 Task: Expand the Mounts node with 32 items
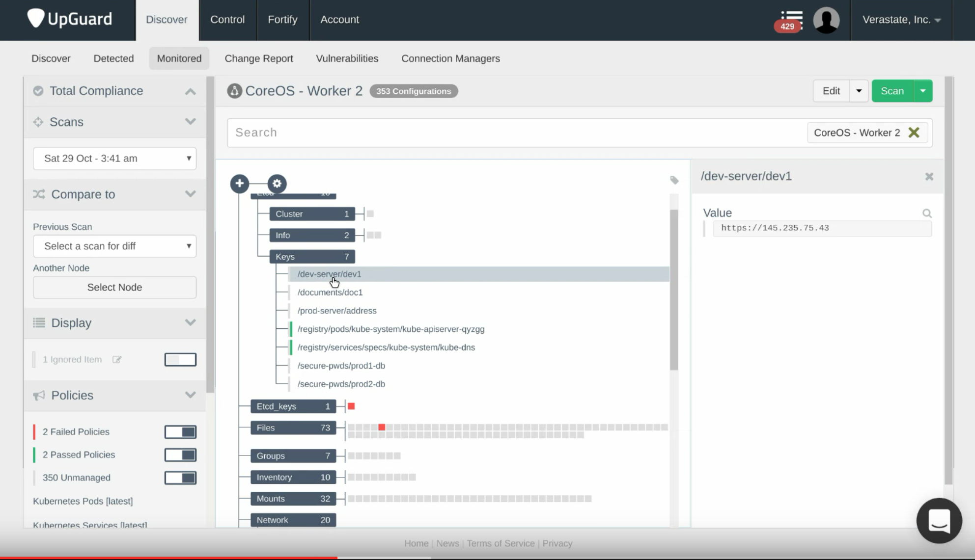[293, 499]
